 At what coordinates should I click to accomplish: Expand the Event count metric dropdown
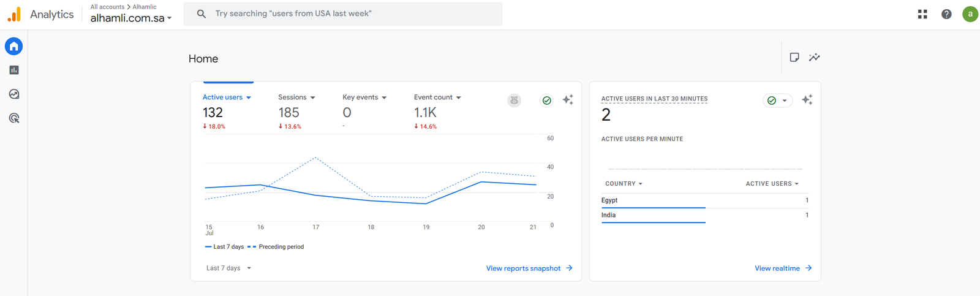click(438, 97)
